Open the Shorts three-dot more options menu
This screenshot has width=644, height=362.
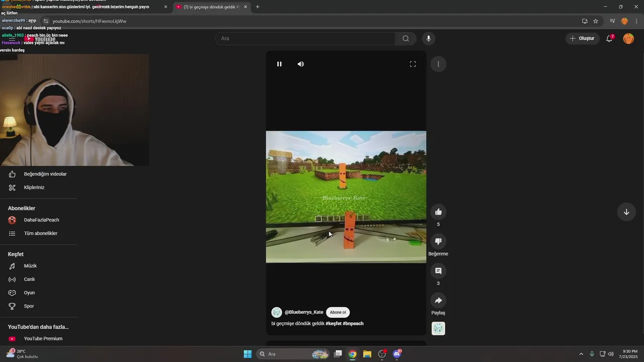(438, 64)
